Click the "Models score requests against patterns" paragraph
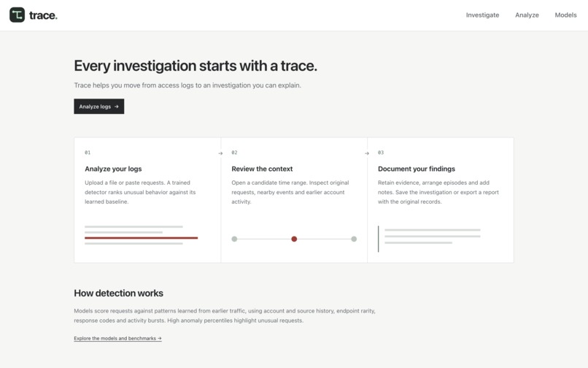Screen dimensions: 588x368 click(225, 315)
